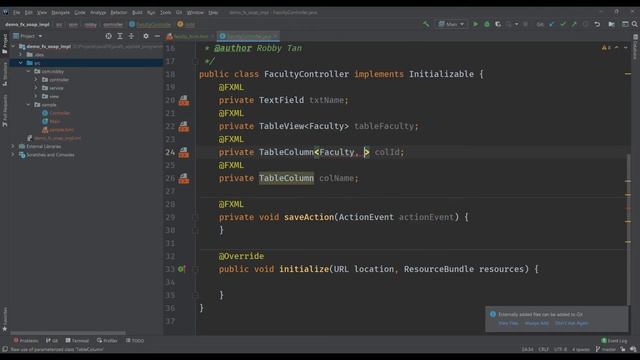Collapse the demo_fx_soap_impl root node
This screenshot has width=640, height=360.
[x=13, y=46]
